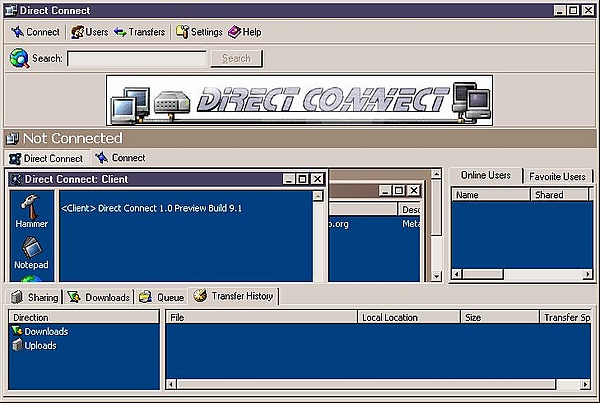Click the Direct Connect banner image

click(x=300, y=101)
